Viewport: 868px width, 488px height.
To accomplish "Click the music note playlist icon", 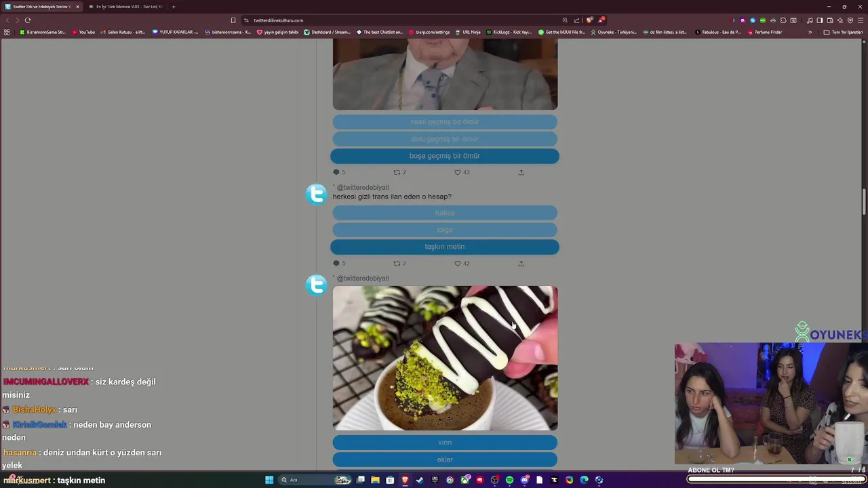I will [810, 20].
